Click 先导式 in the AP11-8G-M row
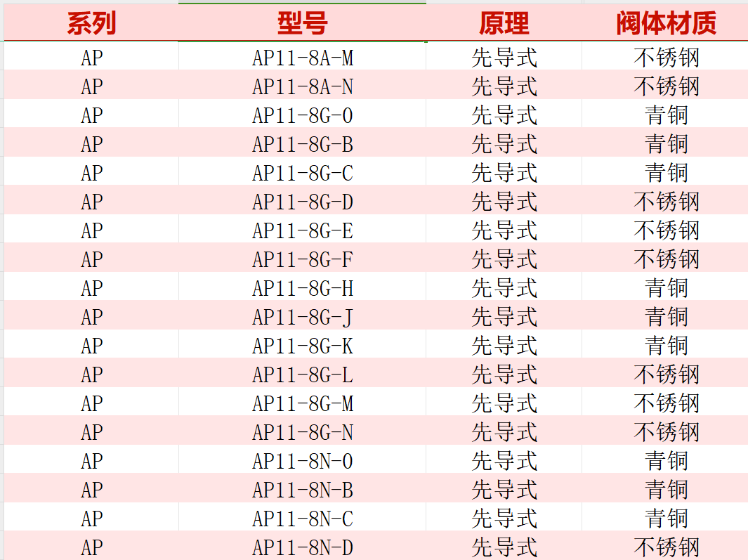This screenshot has width=748, height=560. click(504, 403)
